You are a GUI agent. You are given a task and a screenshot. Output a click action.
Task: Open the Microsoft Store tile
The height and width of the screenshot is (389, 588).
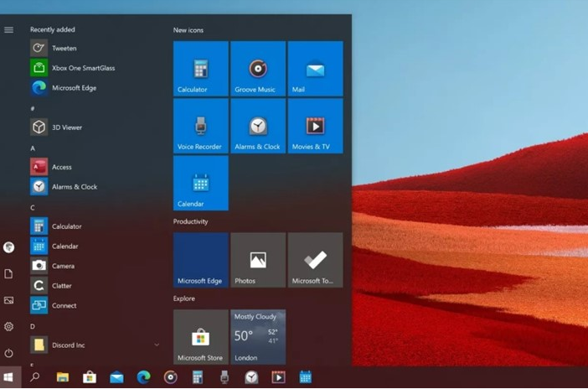pyautogui.click(x=201, y=337)
